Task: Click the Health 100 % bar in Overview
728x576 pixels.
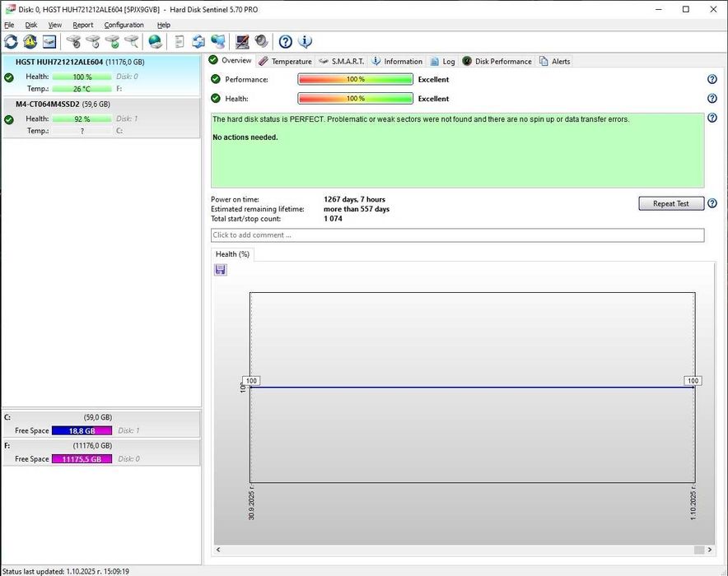Action: click(355, 98)
